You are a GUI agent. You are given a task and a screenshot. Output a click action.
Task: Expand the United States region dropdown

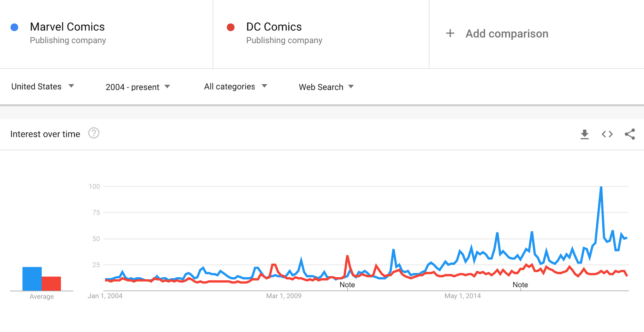[x=43, y=86]
